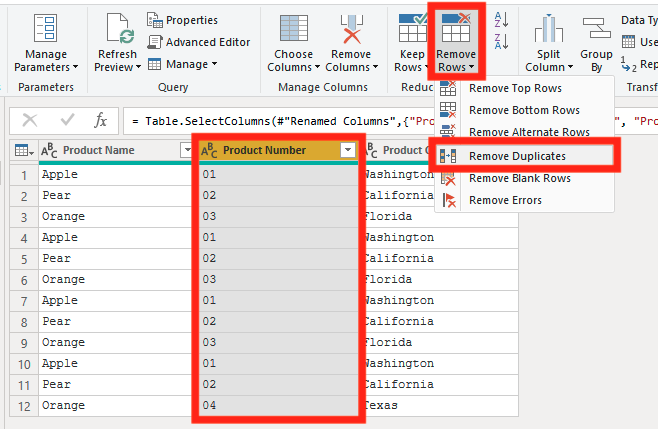Choose Remove Blank Rows menu item
This screenshot has width=658, height=429.
tap(519, 178)
